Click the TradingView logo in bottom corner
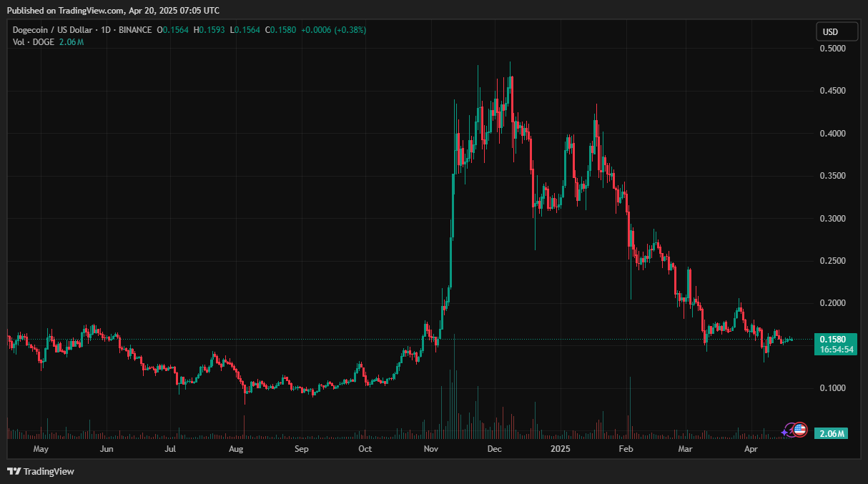The width and height of the screenshot is (868, 484). [x=41, y=471]
